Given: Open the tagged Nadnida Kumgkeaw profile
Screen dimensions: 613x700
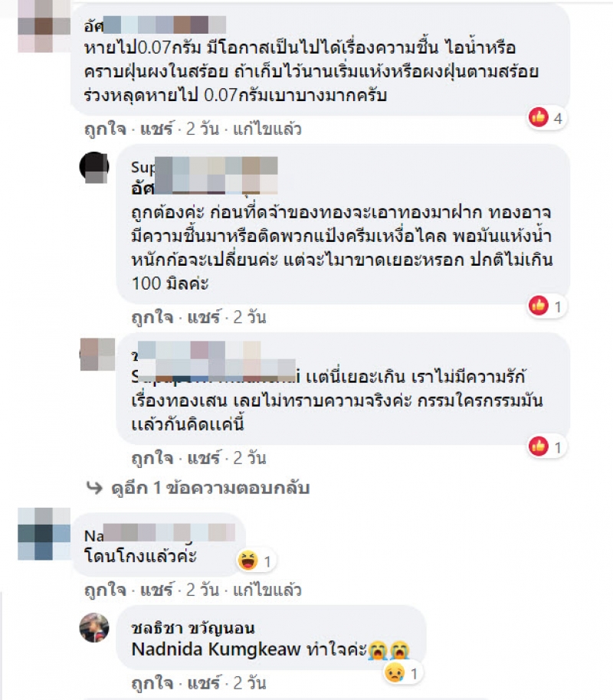Looking at the screenshot, I should [x=216, y=649].
